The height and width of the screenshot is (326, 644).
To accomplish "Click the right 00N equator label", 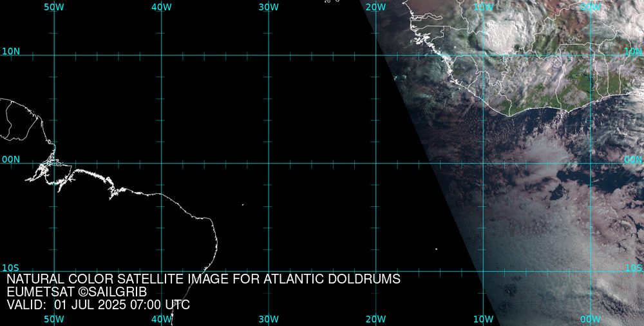I will (x=633, y=160).
